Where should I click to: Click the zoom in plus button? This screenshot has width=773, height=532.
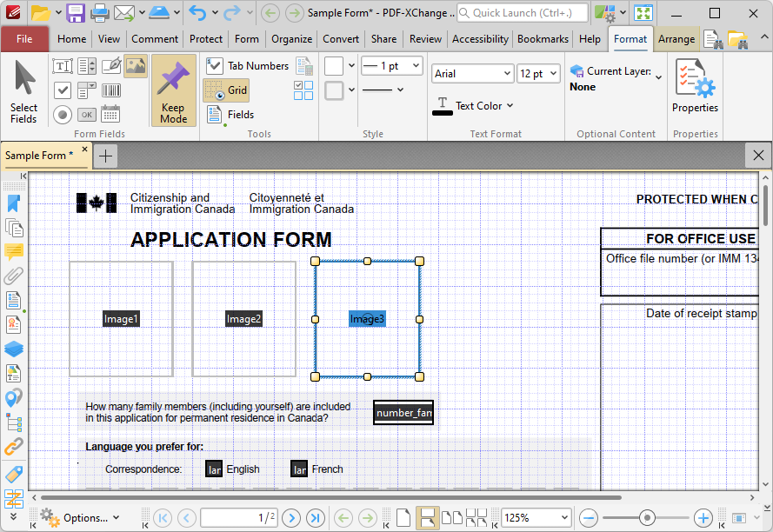pyautogui.click(x=703, y=518)
